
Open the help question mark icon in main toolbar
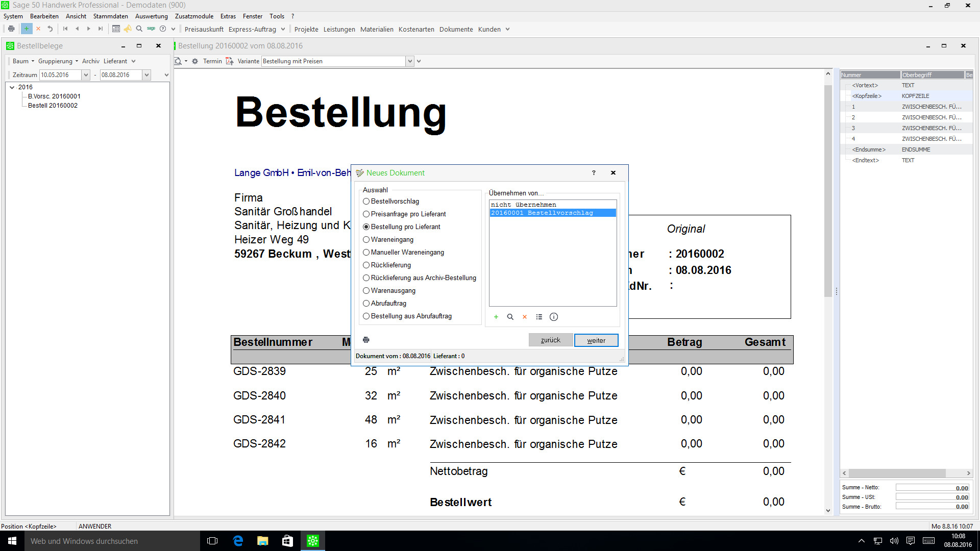pos(163,29)
